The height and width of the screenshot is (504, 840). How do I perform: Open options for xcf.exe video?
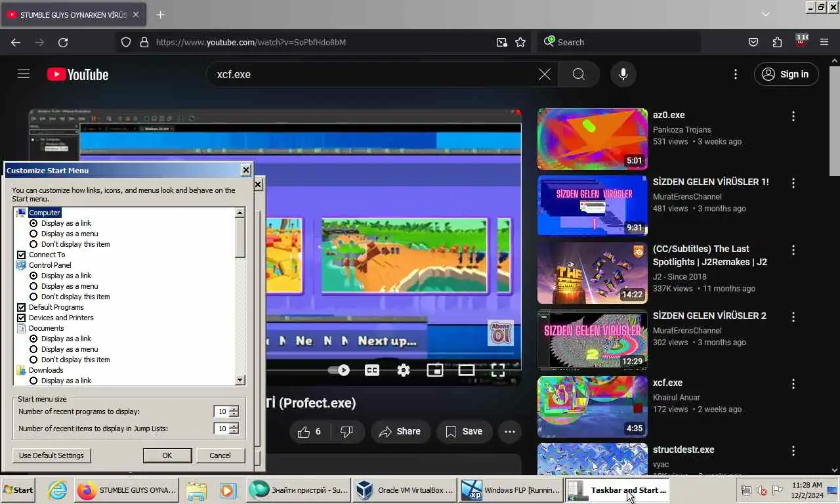[793, 384]
